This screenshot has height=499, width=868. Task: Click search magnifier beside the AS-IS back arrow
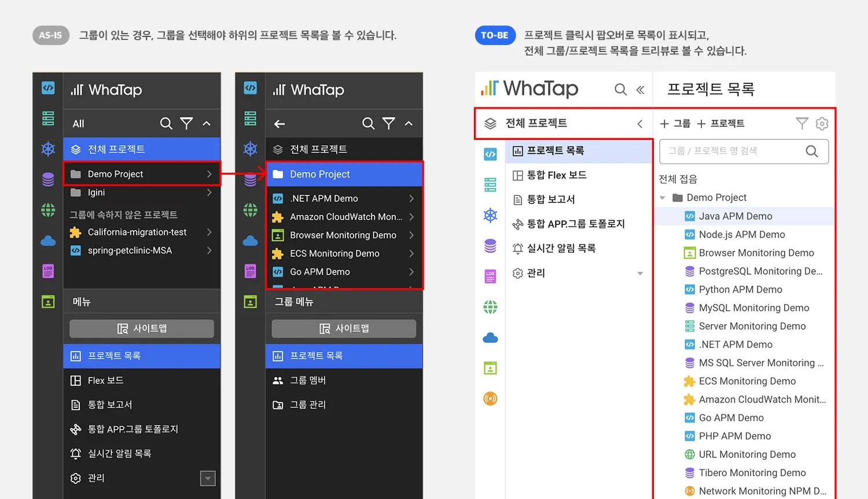368,124
